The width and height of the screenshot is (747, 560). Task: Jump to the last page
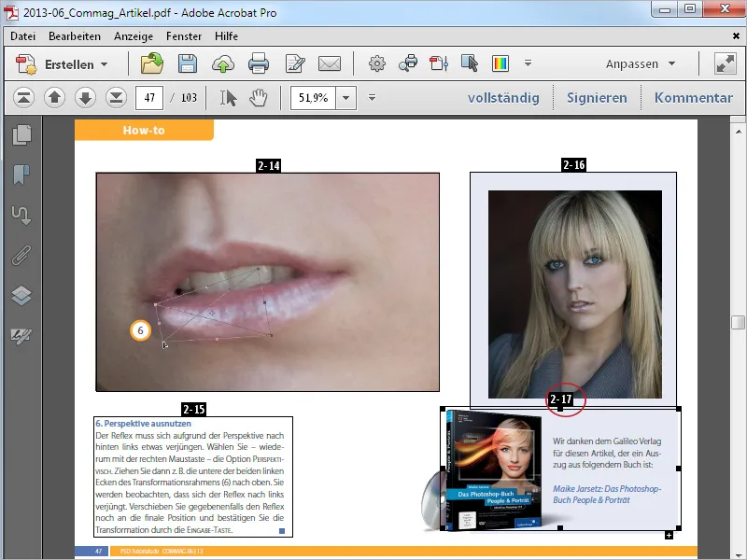[x=116, y=98]
